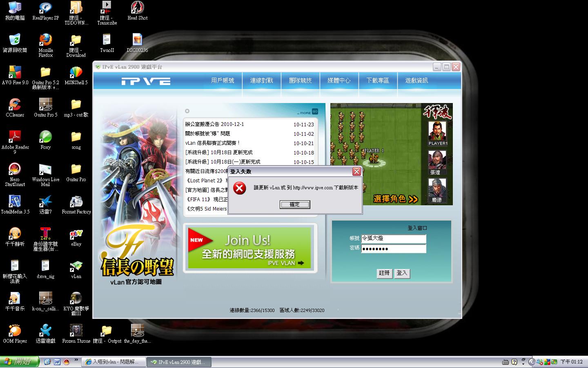Open the 團隊競技 menu tab
588x368 pixels.
300,81
